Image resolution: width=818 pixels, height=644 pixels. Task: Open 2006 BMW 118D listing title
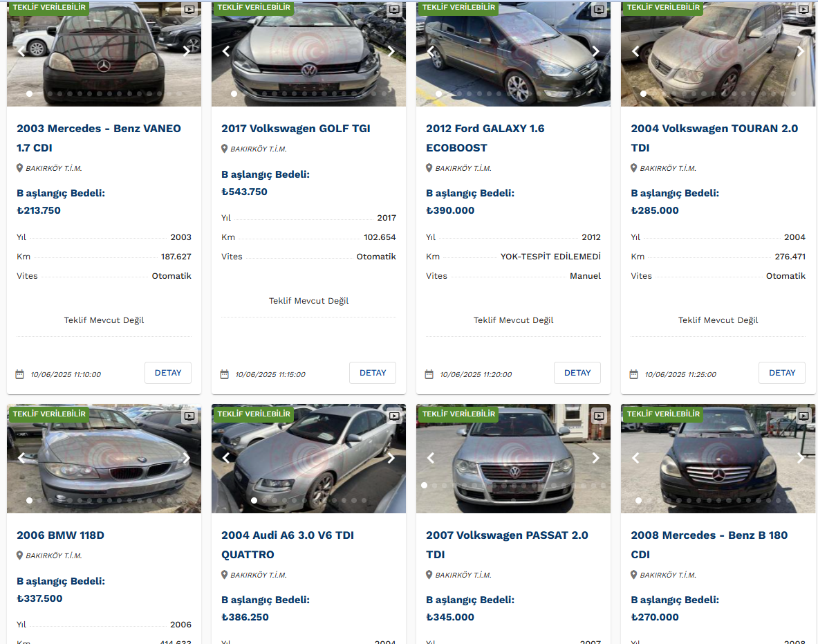click(60, 535)
